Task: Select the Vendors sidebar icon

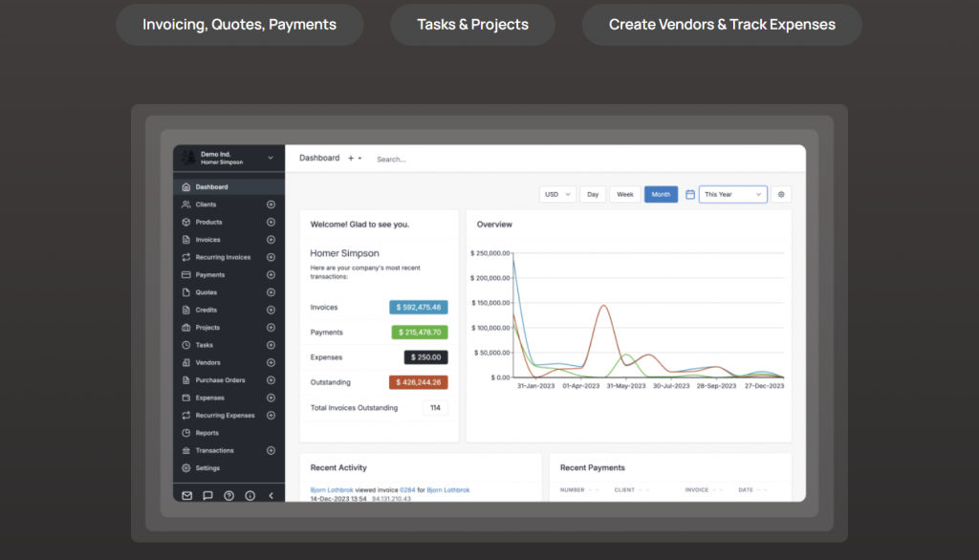Action: click(x=186, y=362)
